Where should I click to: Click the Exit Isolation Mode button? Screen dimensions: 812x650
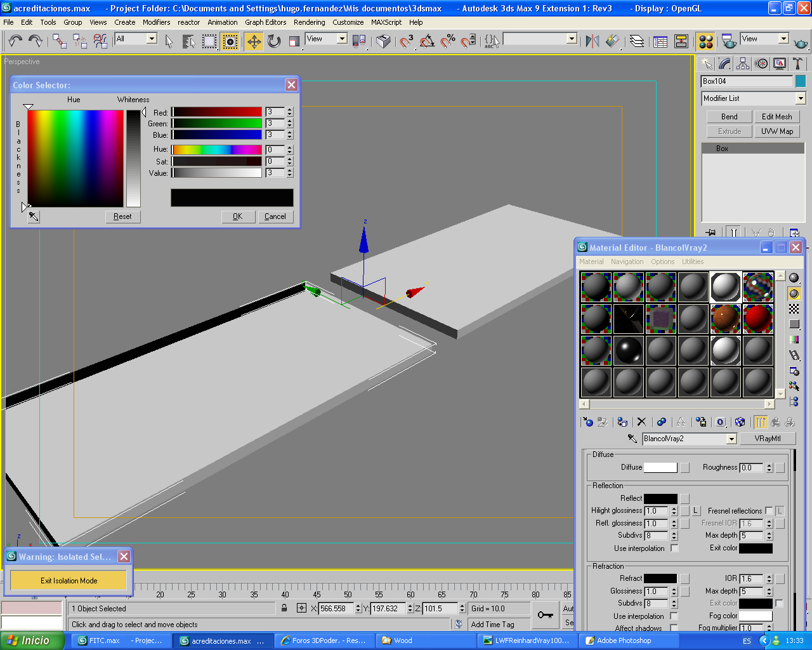(x=69, y=580)
